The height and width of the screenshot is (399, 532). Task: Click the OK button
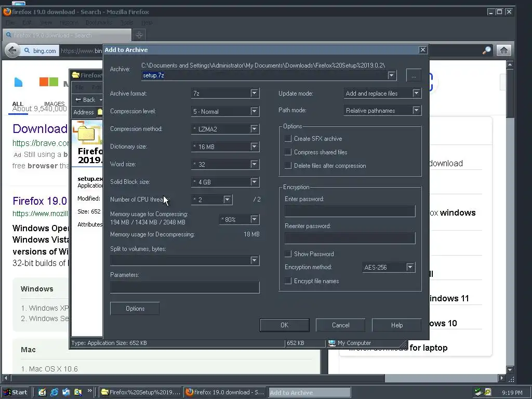pyautogui.click(x=285, y=325)
